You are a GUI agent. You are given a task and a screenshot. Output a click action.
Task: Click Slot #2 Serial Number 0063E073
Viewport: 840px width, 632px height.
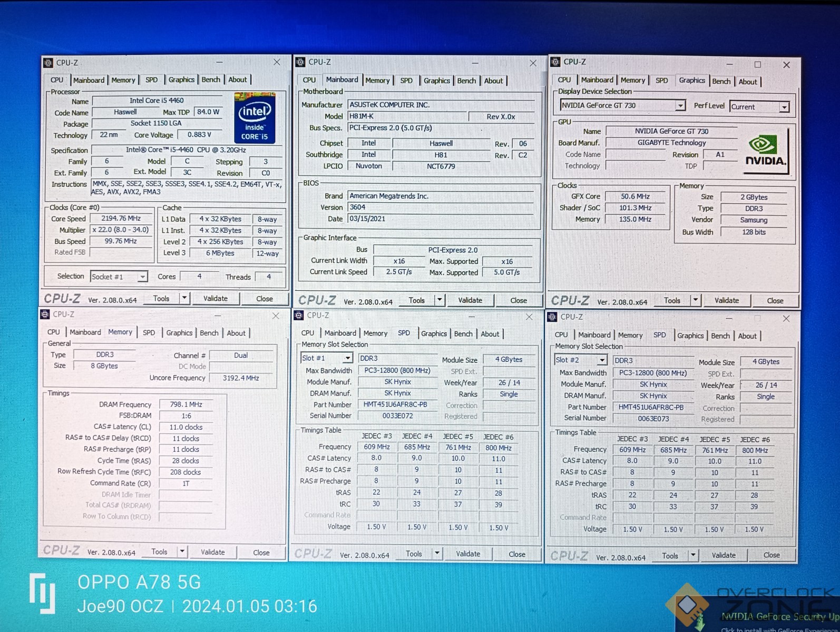[x=653, y=419]
